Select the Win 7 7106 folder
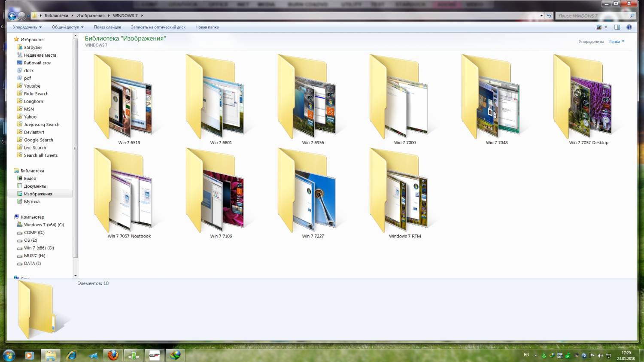Image resolution: width=644 pixels, height=362 pixels. 221,193
